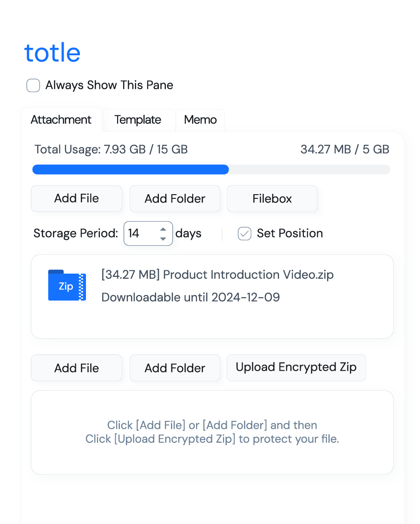
Task: Click the Total Usage progress bar
Action: 211,170
